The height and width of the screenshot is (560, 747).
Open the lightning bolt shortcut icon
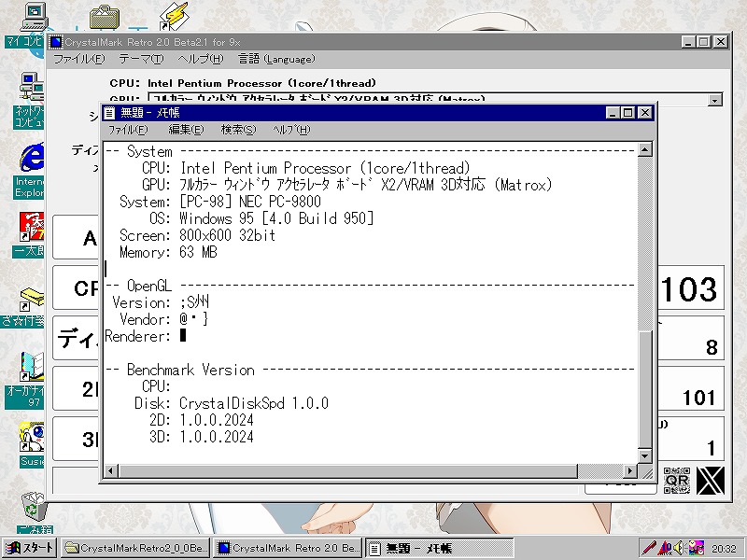click(x=174, y=16)
